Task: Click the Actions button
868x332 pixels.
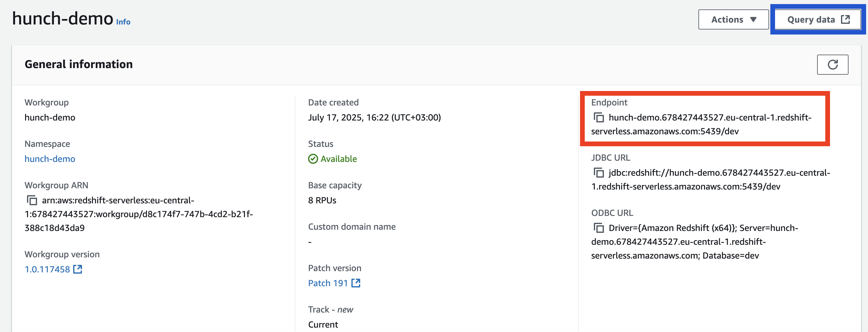Action: [728, 19]
